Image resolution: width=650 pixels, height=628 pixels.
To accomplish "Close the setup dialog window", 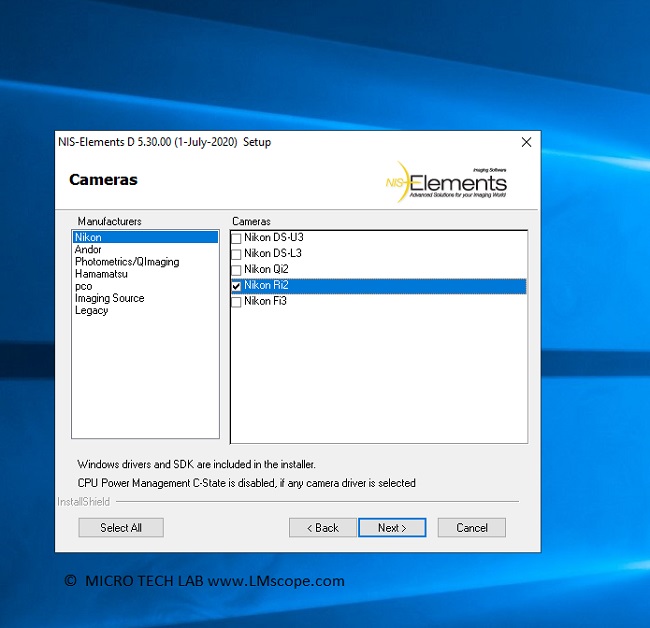I will tap(526, 142).
